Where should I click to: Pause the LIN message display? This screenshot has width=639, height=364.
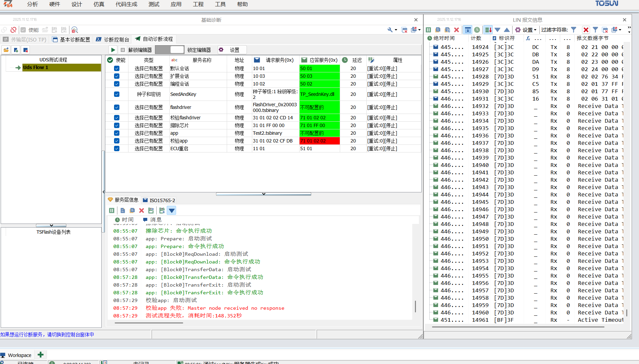coord(428,30)
